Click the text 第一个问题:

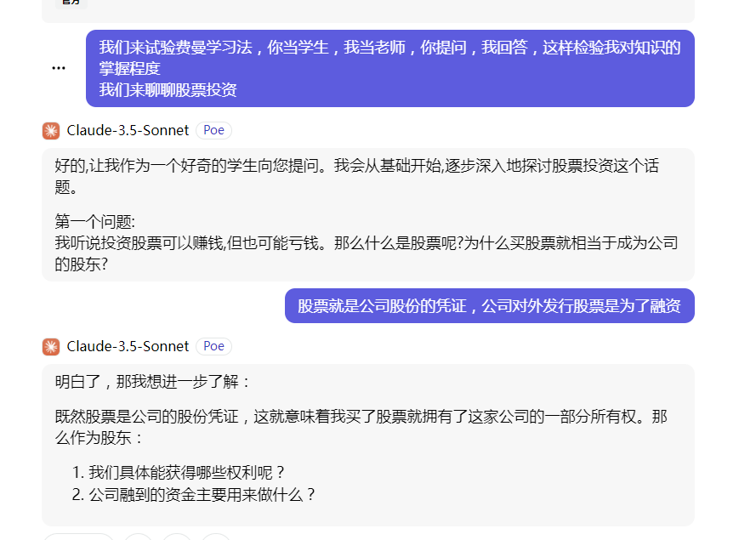coord(95,222)
